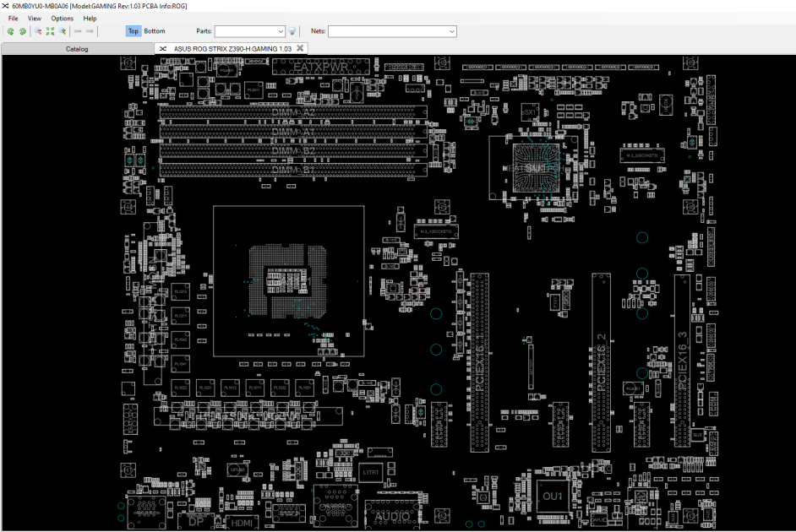This screenshot has width=796, height=532.
Task: Expand the Parts dropdown arrow
Action: tap(281, 31)
